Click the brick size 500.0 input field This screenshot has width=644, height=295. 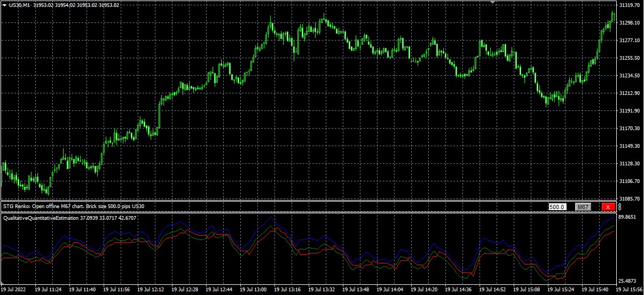(557, 207)
